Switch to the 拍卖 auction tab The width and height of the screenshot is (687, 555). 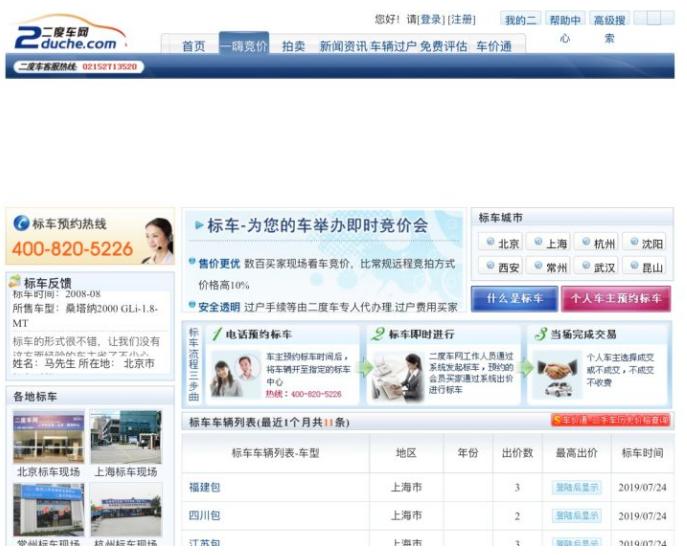[x=293, y=46]
